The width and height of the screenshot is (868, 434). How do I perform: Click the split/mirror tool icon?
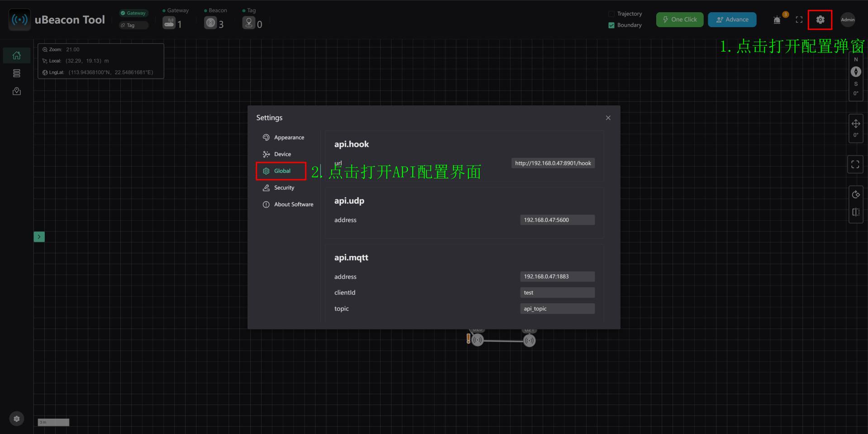pyautogui.click(x=856, y=212)
